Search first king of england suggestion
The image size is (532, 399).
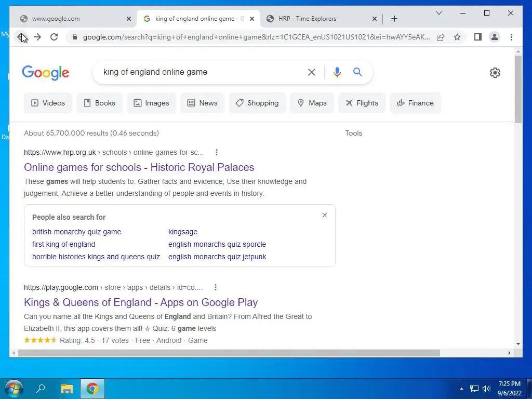(x=64, y=244)
